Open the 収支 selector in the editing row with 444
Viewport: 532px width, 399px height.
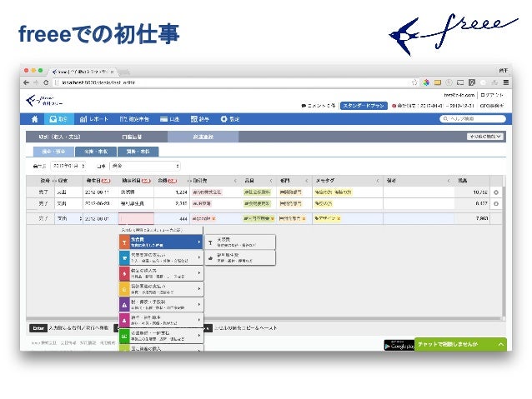[x=69, y=219]
